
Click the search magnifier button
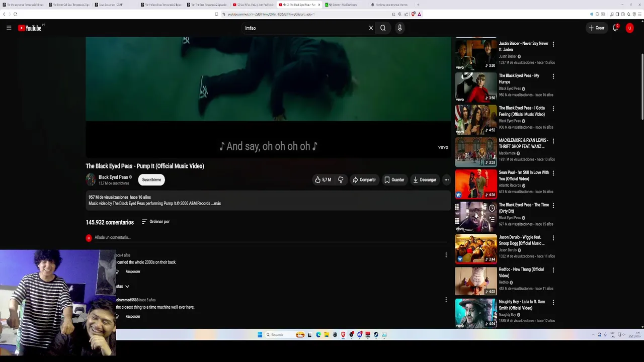(x=383, y=28)
